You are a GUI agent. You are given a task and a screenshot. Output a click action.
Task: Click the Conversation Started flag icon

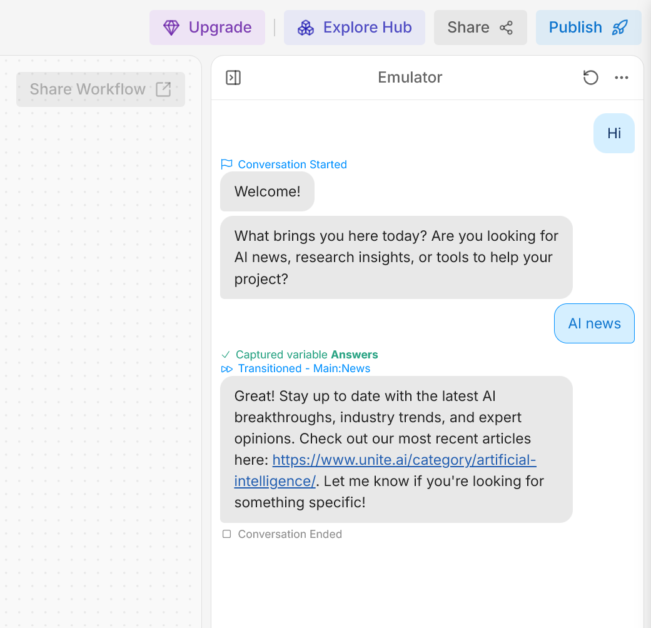pyautogui.click(x=226, y=164)
